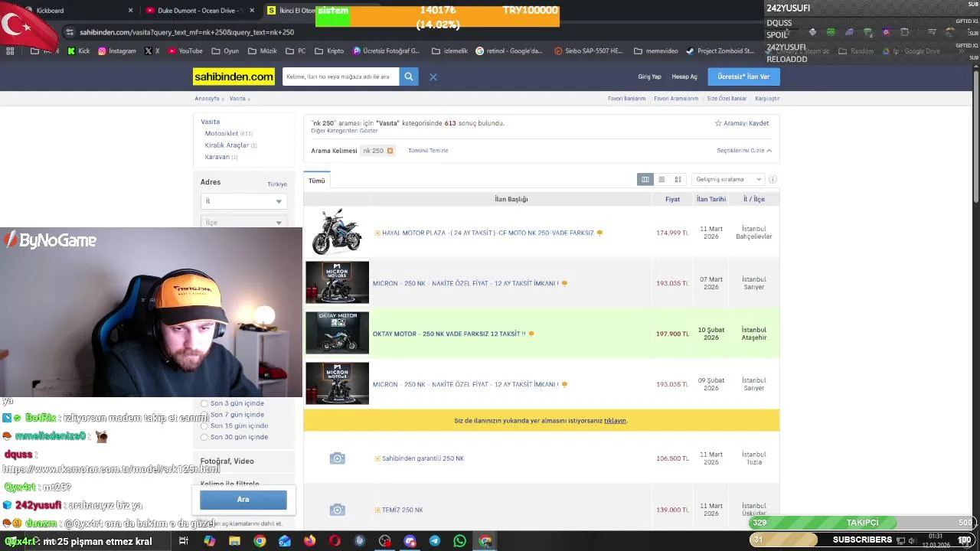Select 'Son 15 gün içinde' radio option
Screen dimensions: 980x551
204,425
